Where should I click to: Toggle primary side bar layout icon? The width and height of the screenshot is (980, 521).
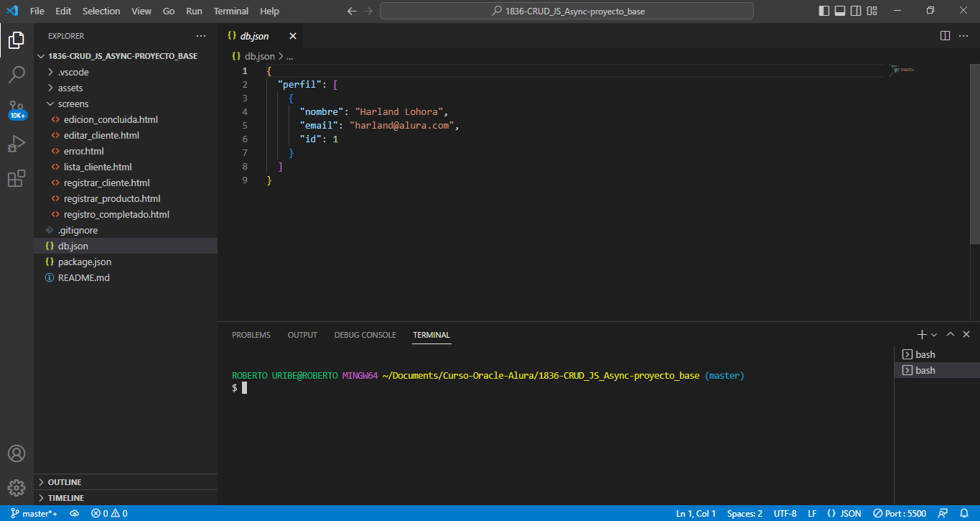(x=823, y=11)
